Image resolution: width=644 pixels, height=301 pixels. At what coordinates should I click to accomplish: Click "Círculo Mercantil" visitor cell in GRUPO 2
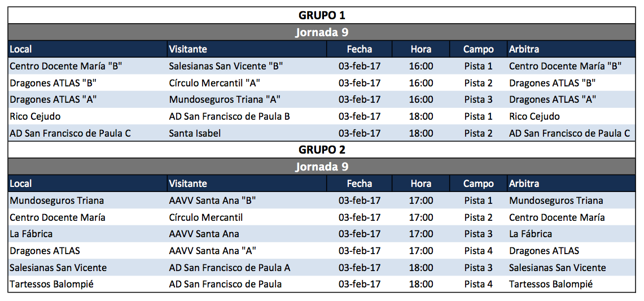point(206,217)
